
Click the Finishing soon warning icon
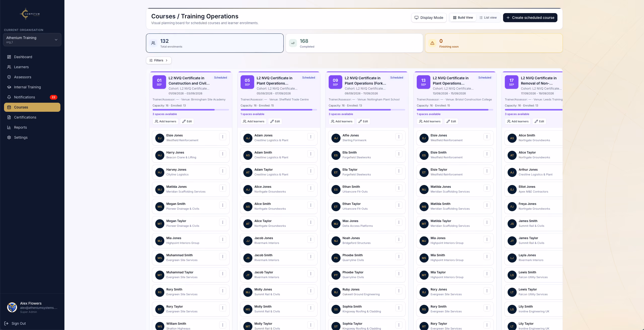pos(432,43)
